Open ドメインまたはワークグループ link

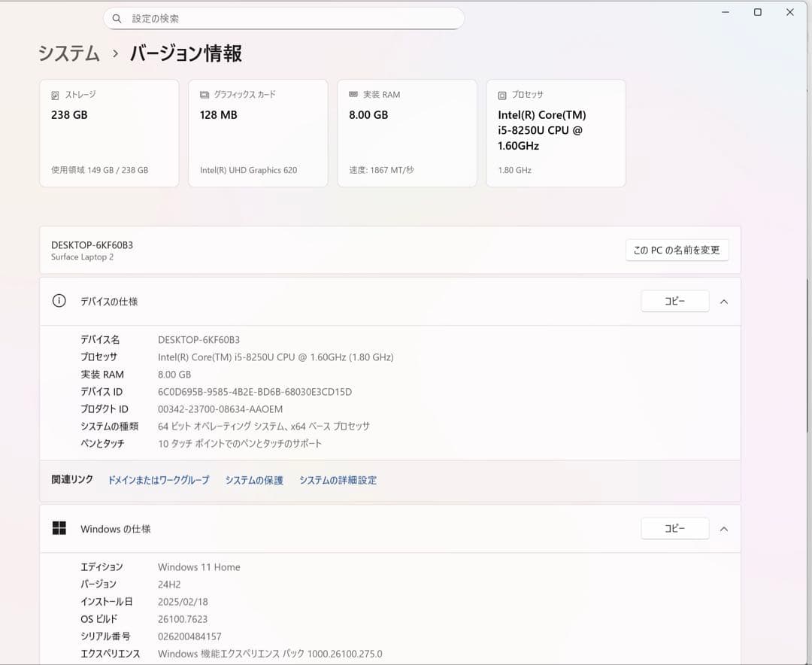(x=159, y=479)
